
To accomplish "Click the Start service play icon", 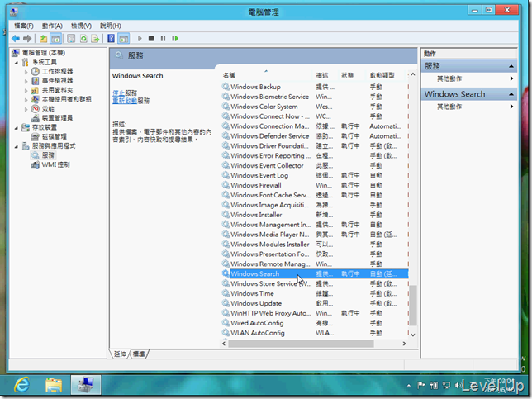I will [140, 38].
